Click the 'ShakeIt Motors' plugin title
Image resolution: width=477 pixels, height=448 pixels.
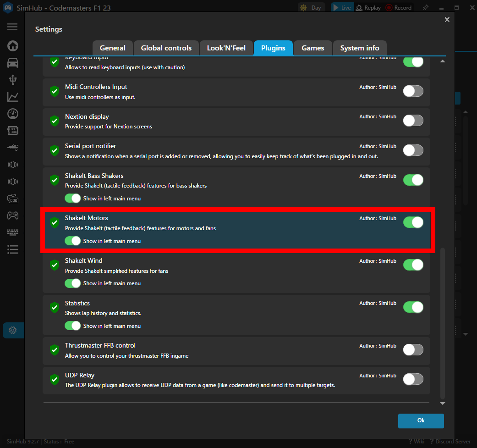click(87, 218)
